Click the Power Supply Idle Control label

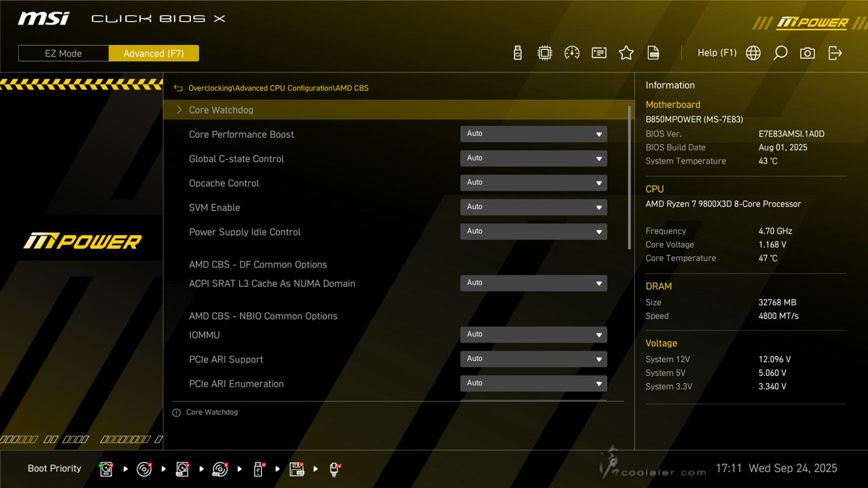pyautogui.click(x=245, y=232)
